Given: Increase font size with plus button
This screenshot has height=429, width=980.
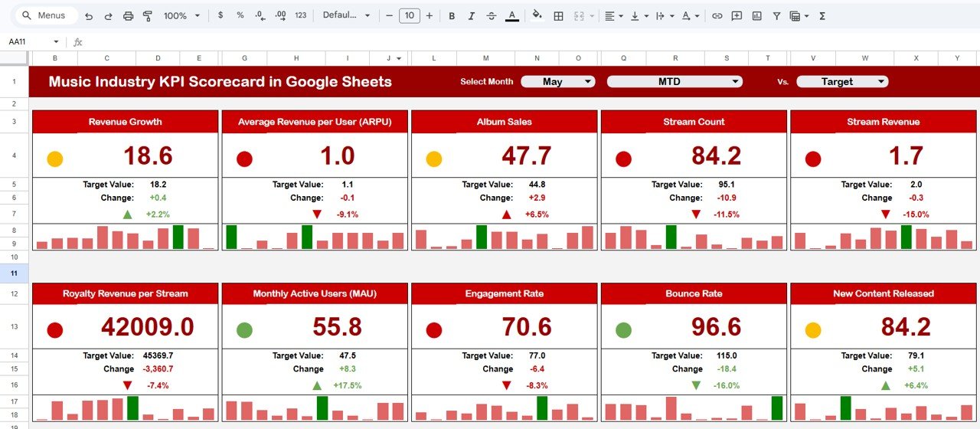Looking at the screenshot, I should click(x=429, y=16).
